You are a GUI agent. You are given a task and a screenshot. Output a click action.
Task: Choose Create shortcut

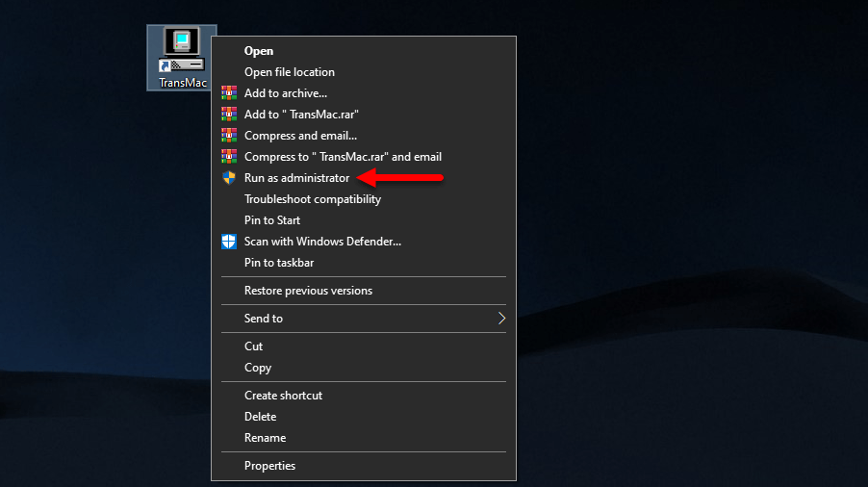[364, 396]
